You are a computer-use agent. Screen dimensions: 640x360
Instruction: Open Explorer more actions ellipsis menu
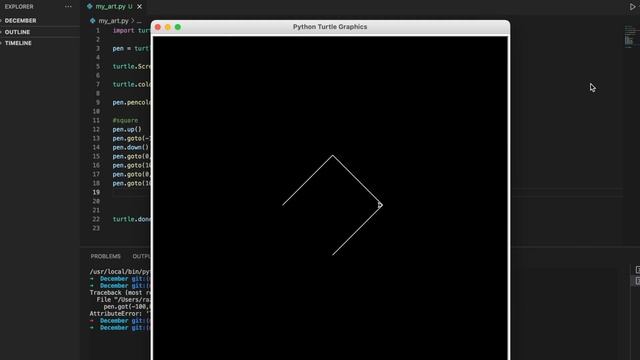coord(68,7)
